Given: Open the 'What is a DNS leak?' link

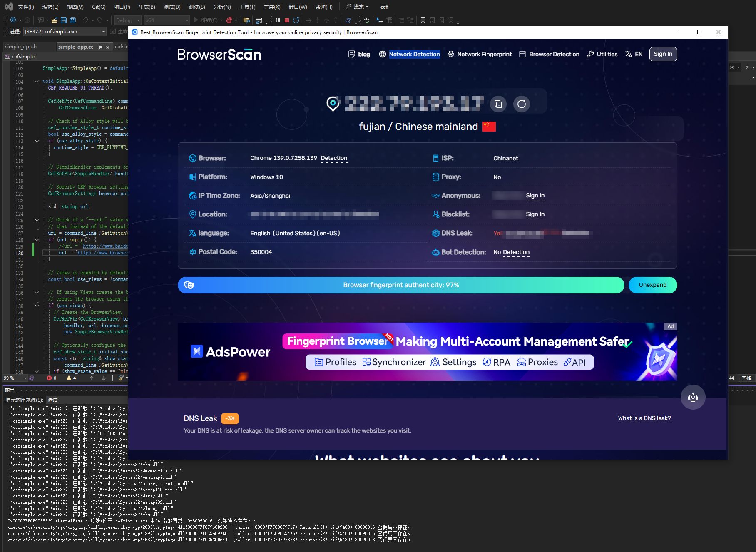Looking at the screenshot, I should pyautogui.click(x=644, y=418).
